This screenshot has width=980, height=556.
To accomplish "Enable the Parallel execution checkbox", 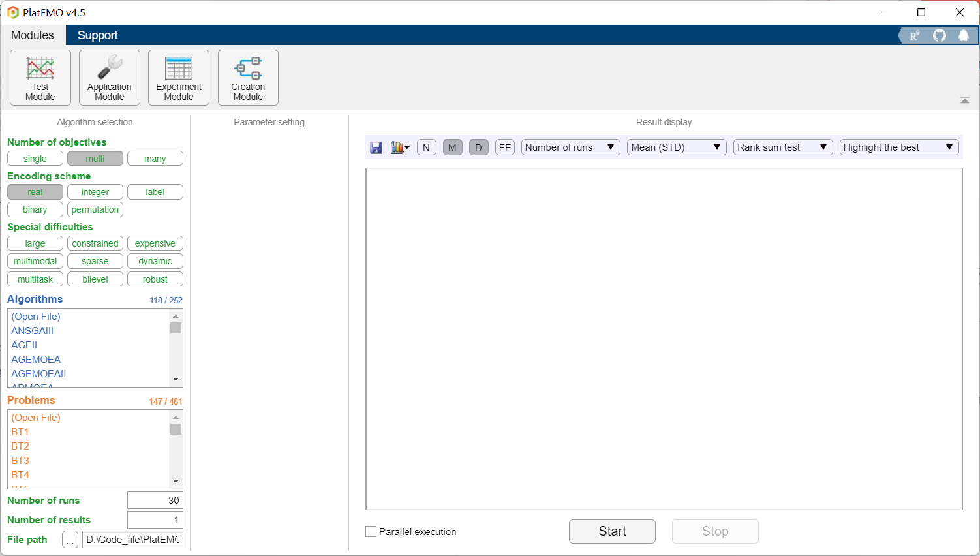I will (371, 532).
